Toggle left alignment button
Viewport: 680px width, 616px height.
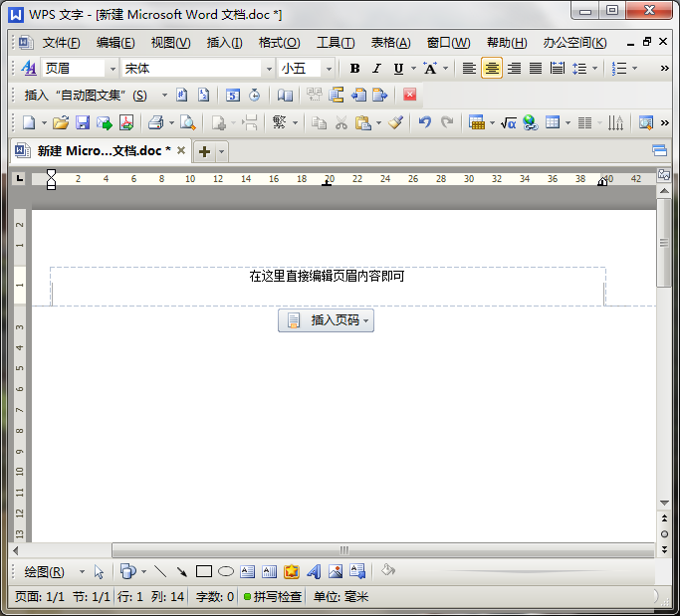(470, 69)
